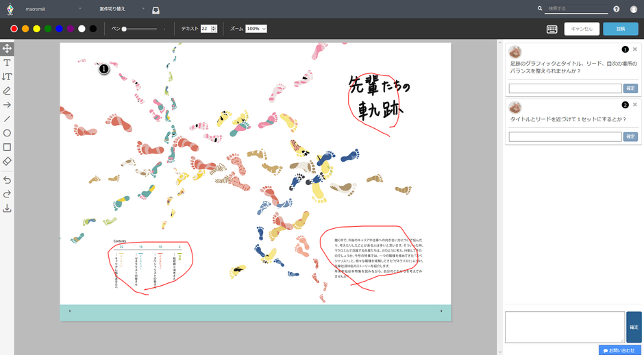Screen dimensions: 644x355
Task: Open the ズーム 100% zoom dropdown
Action: click(x=256, y=29)
